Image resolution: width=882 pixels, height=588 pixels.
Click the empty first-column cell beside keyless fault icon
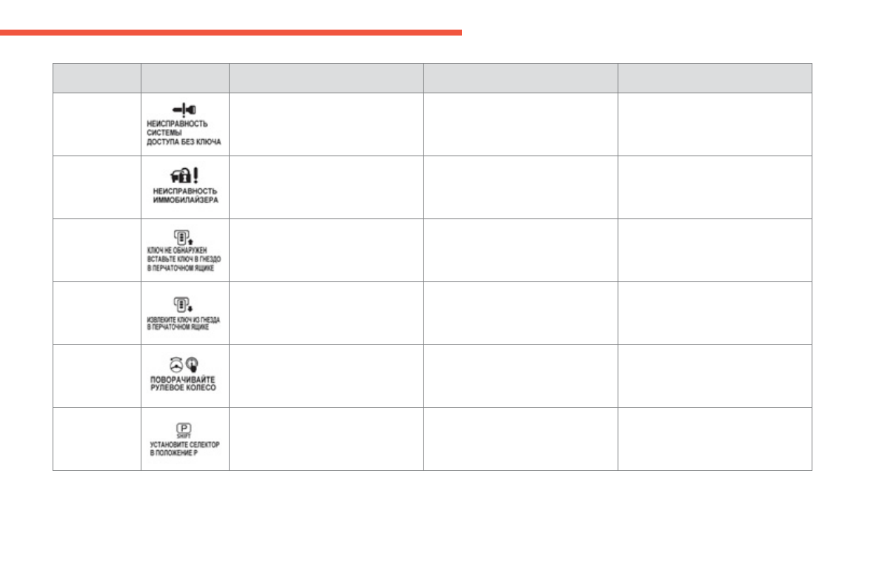[96, 124]
